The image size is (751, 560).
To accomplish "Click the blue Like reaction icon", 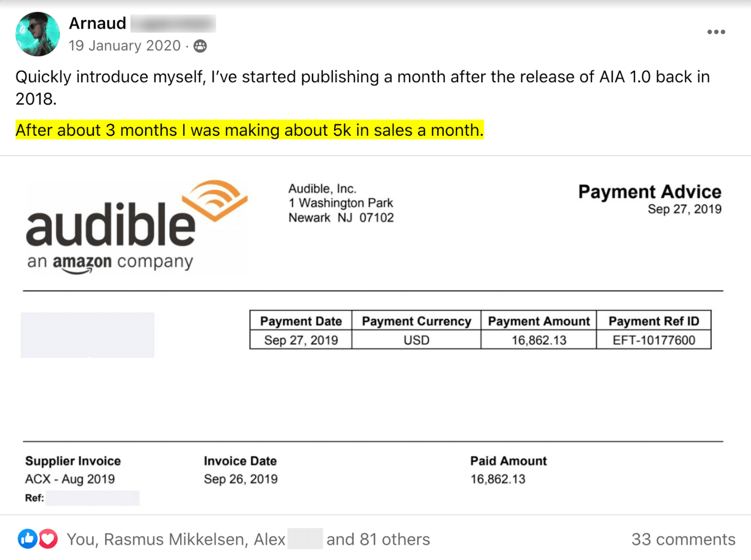I will tap(27, 539).
